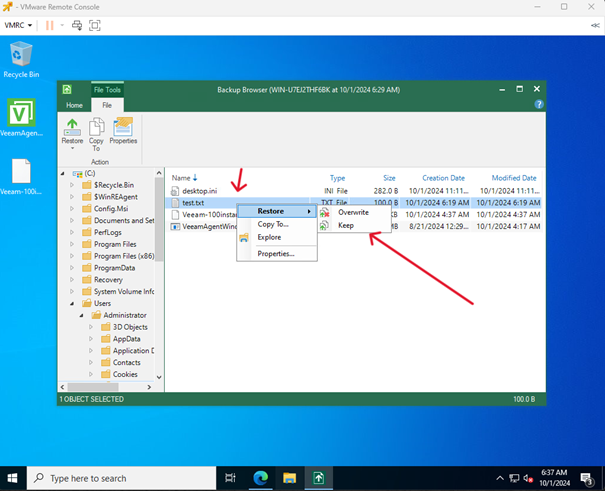Viewport: 605px width, 491px height.
Task: Choose Overwrite in the Restore submenu
Action: point(353,212)
